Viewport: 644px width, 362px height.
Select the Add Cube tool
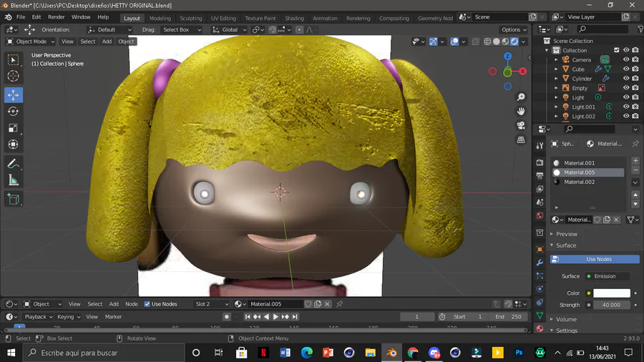[x=13, y=200]
